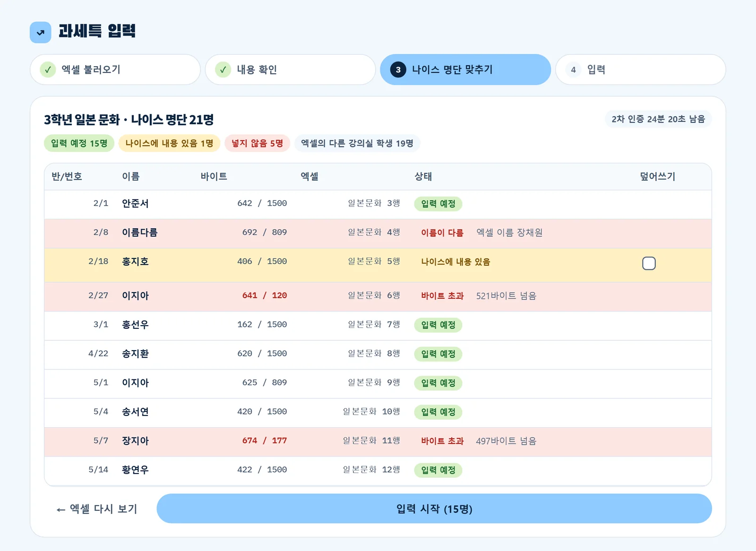Click the 입력 시작 (15명) button

(x=434, y=508)
